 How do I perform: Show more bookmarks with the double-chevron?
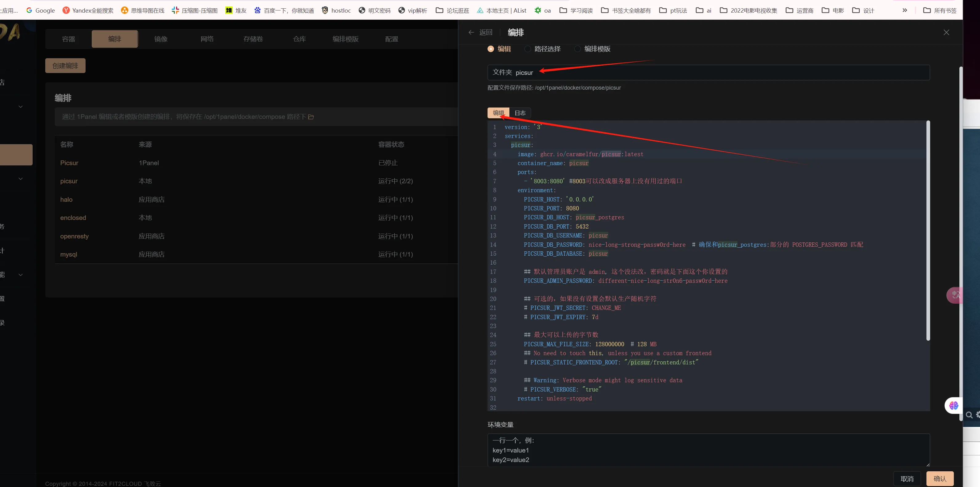905,10
